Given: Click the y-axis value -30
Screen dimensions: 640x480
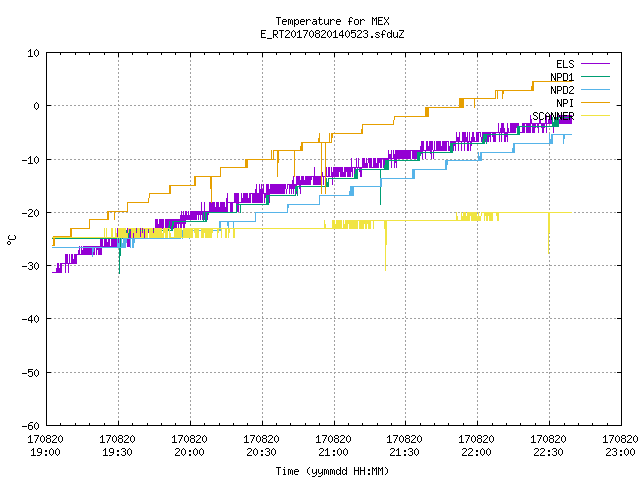Looking at the screenshot, I should [x=31, y=266].
